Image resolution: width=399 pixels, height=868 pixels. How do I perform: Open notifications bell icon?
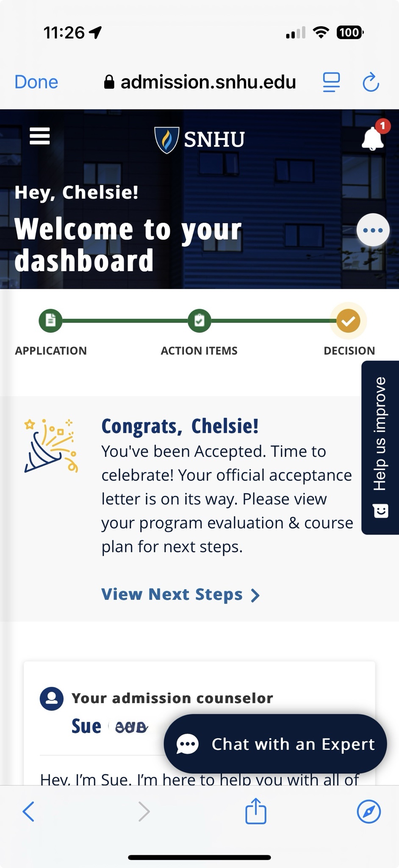(373, 137)
